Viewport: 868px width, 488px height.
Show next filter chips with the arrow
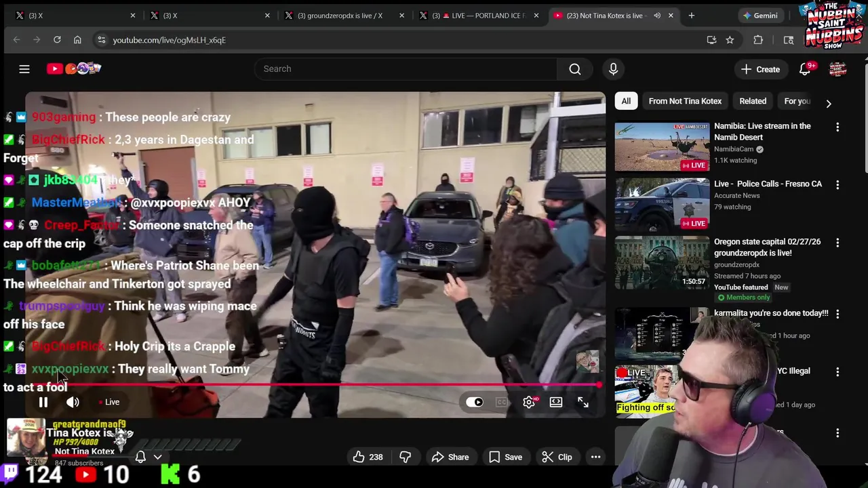pyautogui.click(x=828, y=104)
